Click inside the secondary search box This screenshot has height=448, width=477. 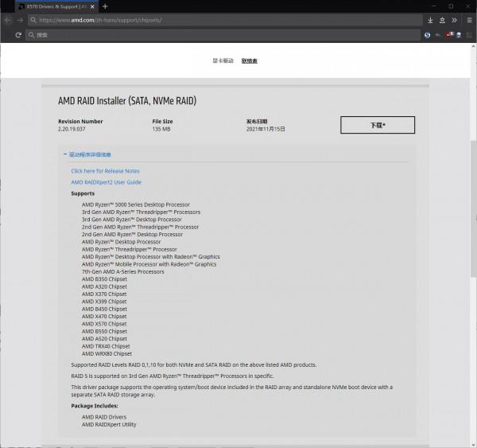coord(223,35)
